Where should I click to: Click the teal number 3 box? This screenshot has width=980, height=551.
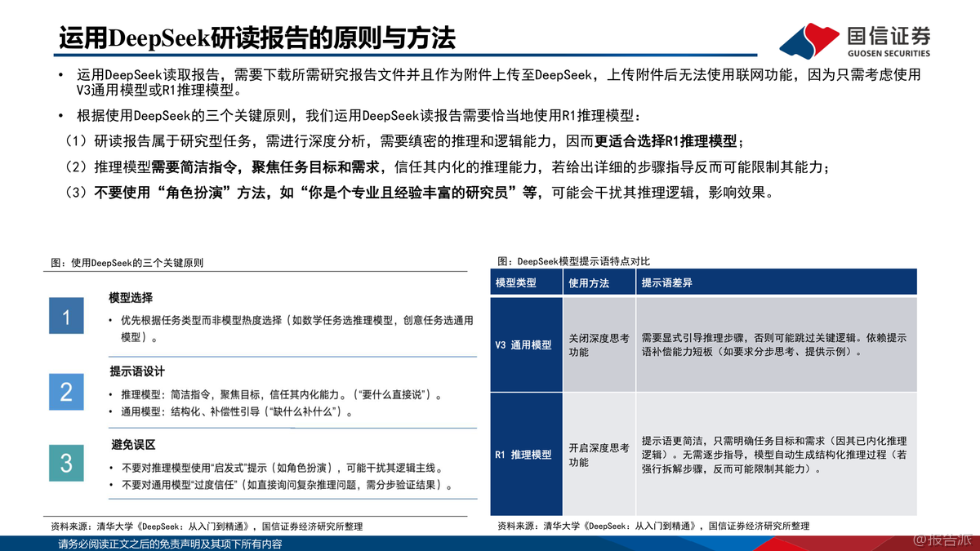pyautogui.click(x=66, y=464)
